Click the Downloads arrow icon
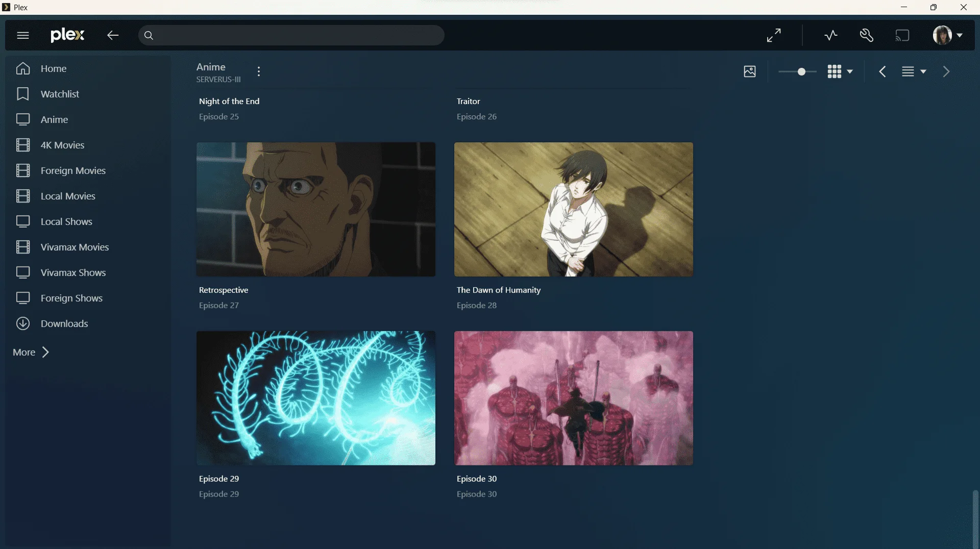The height and width of the screenshot is (549, 980). point(23,323)
